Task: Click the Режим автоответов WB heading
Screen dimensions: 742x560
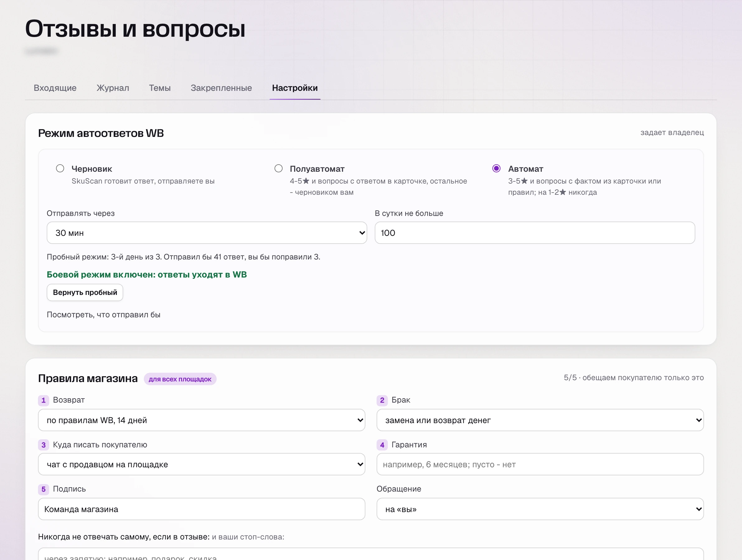Action: click(x=101, y=133)
